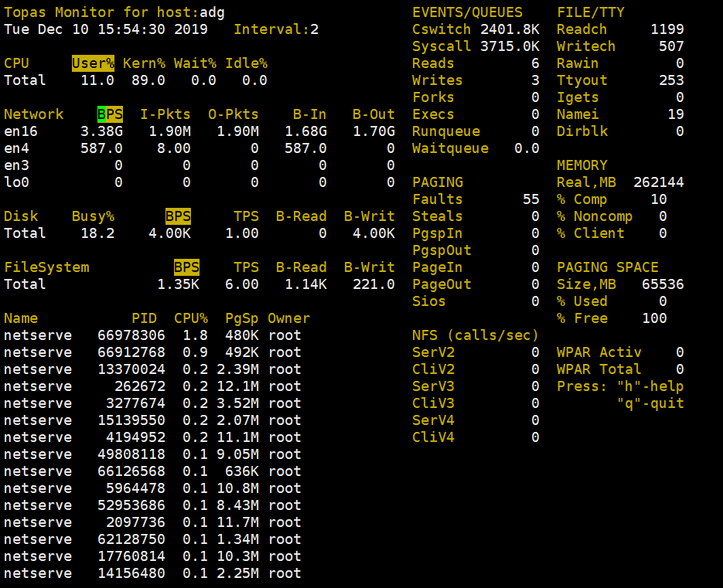
Task: Select netserve process with PID 5964478
Action: click(152, 489)
